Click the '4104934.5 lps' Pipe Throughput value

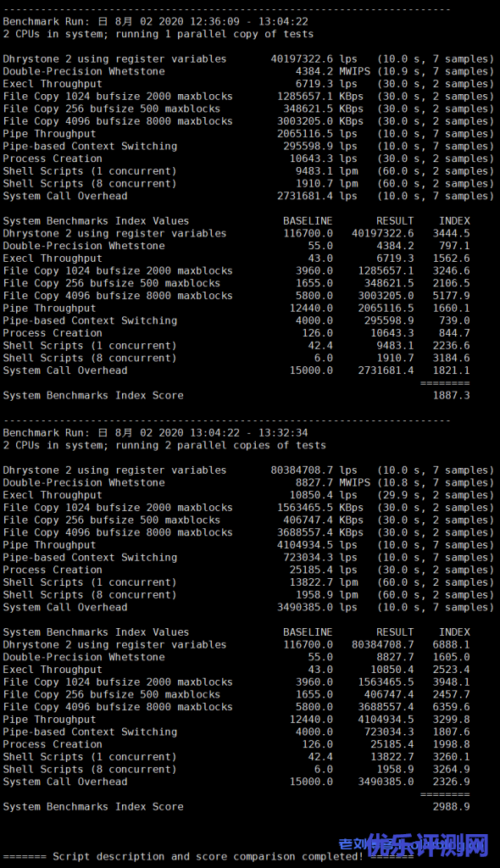pos(317,545)
